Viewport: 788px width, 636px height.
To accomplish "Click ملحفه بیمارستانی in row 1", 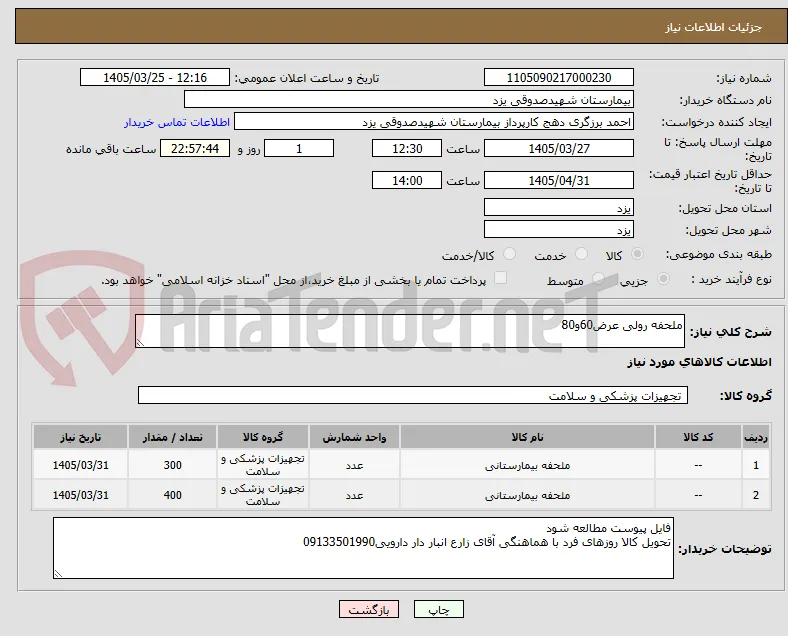I will coord(527,466).
